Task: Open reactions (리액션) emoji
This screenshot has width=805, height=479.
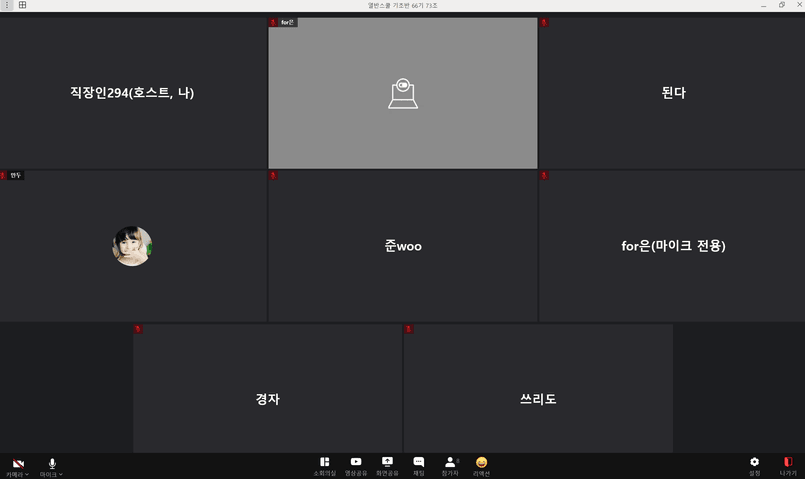Action: pyautogui.click(x=481, y=464)
